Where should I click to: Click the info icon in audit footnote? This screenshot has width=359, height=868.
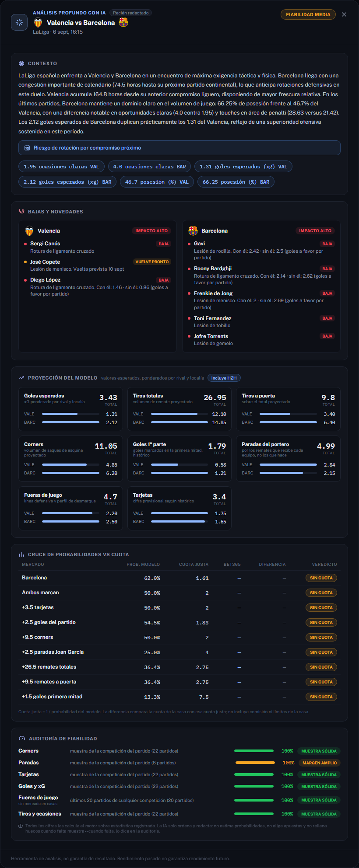[21, 826]
